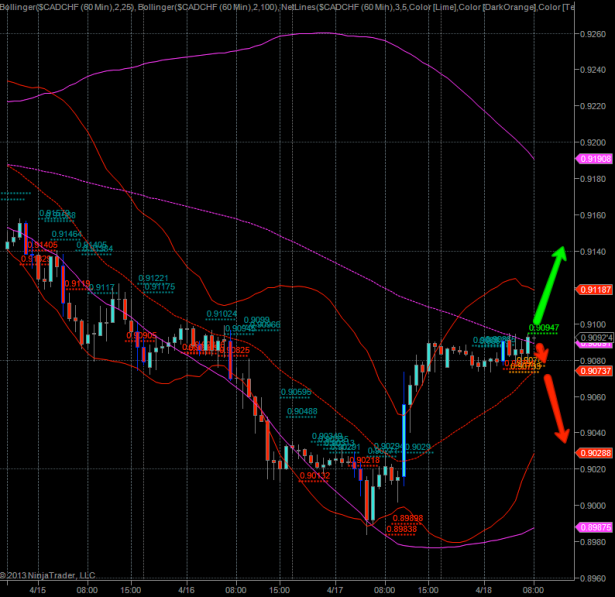Click the 0.91221 level label on chart

click(153, 278)
